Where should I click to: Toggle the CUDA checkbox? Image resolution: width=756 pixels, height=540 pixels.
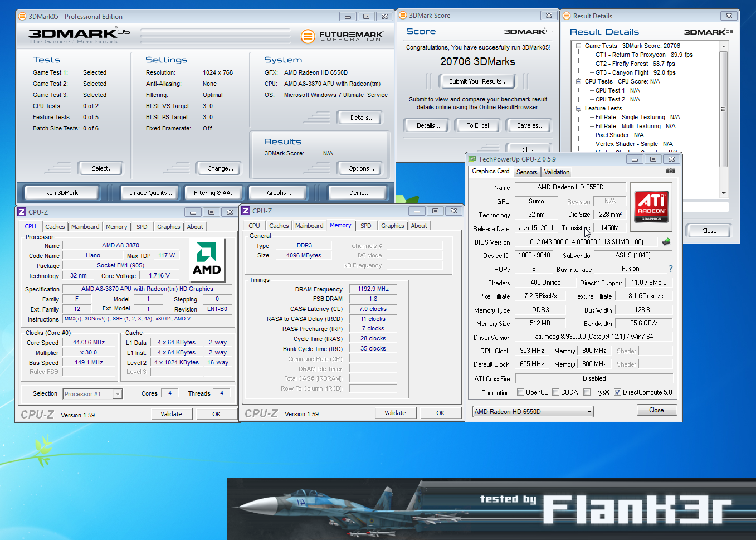(555, 392)
